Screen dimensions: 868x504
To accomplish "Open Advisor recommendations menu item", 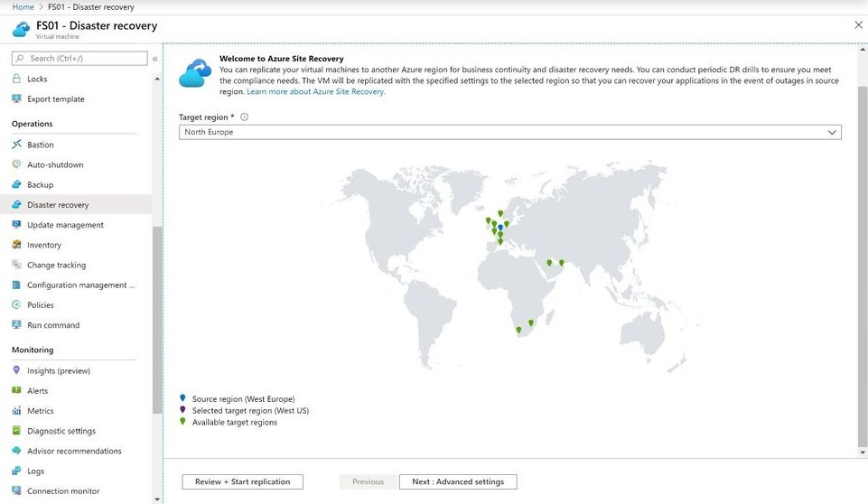I will coord(74,451).
